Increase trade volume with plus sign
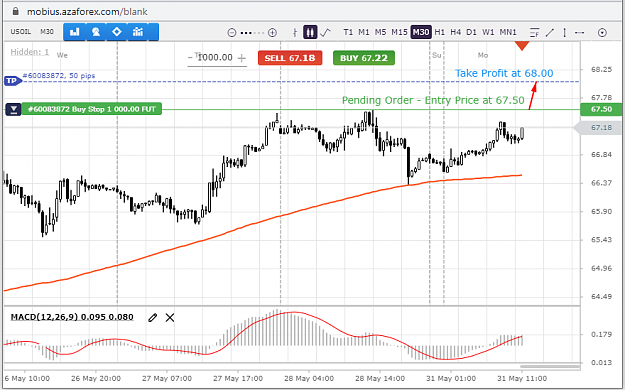Viewport: 625px width, 390px height. (242, 58)
